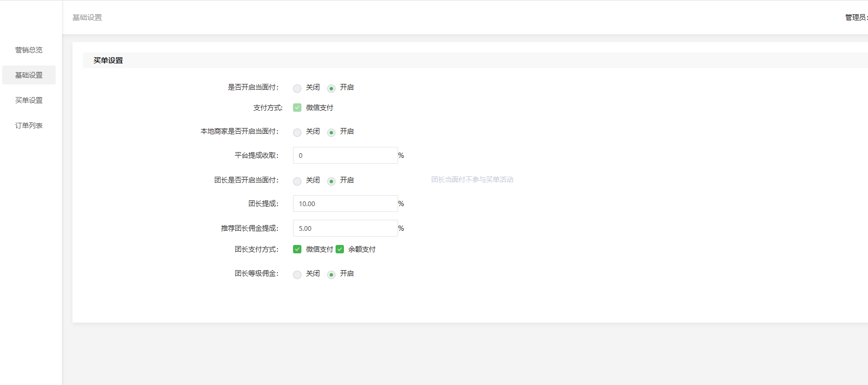The height and width of the screenshot is (385, 868).
Task: Click the 管理员 account label in the header
Action: click(x=856, y=17)
